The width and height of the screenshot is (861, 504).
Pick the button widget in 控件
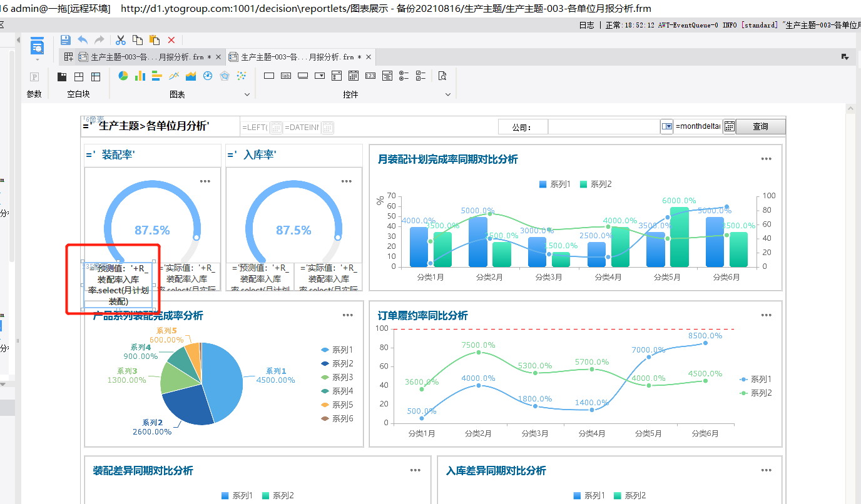(303, 76)
